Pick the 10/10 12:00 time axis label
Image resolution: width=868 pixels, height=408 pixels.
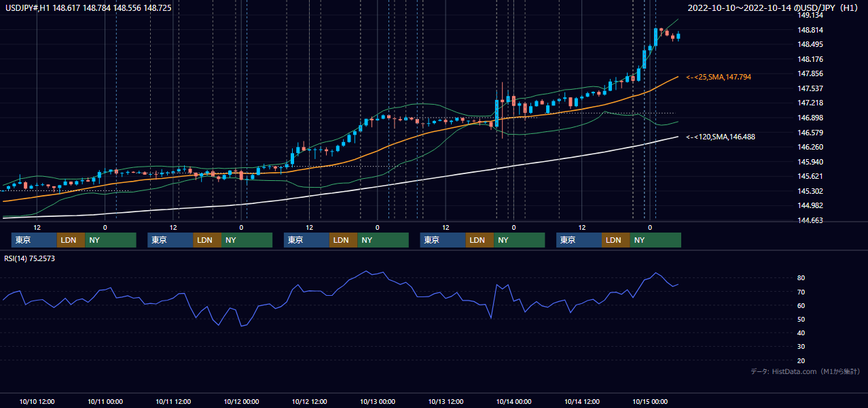(37, 401)
